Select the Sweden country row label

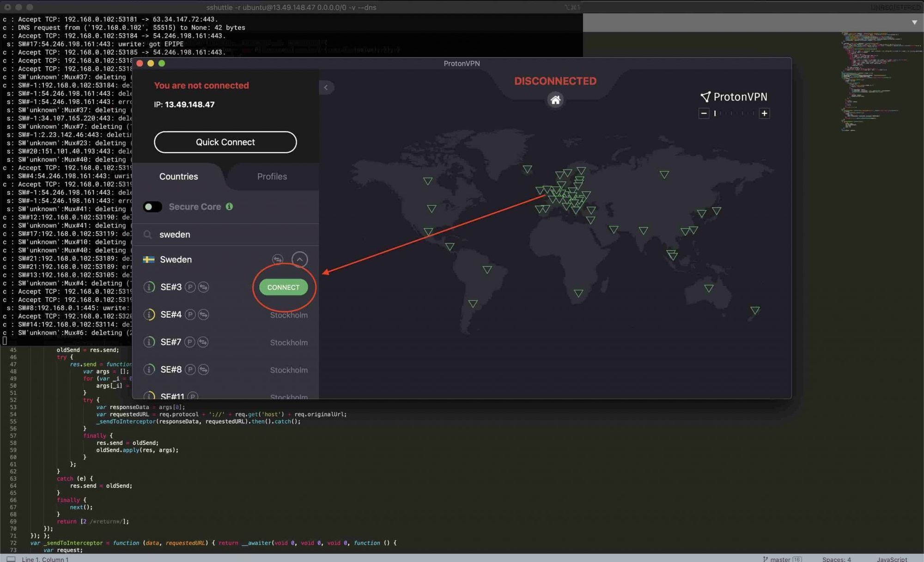pos(176,260)
